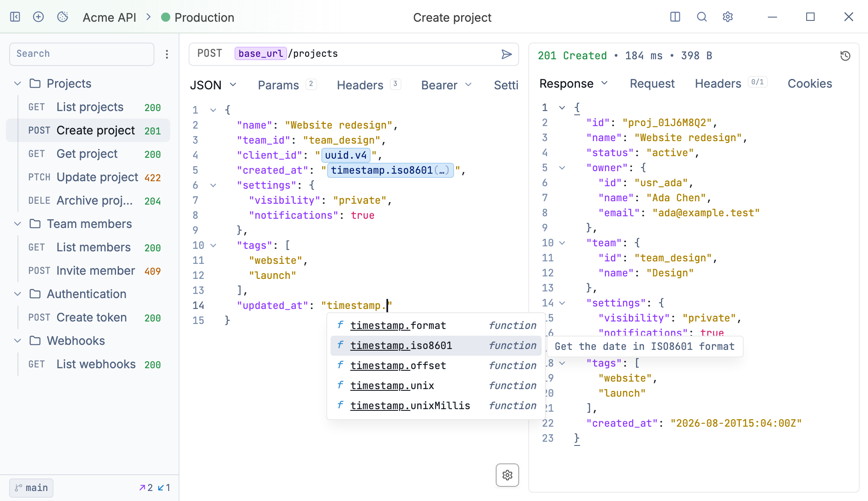The width and height of the screenshot is (868, 501).
Task: Select timestamp.format from autocomplete
Action: point(436,325)
